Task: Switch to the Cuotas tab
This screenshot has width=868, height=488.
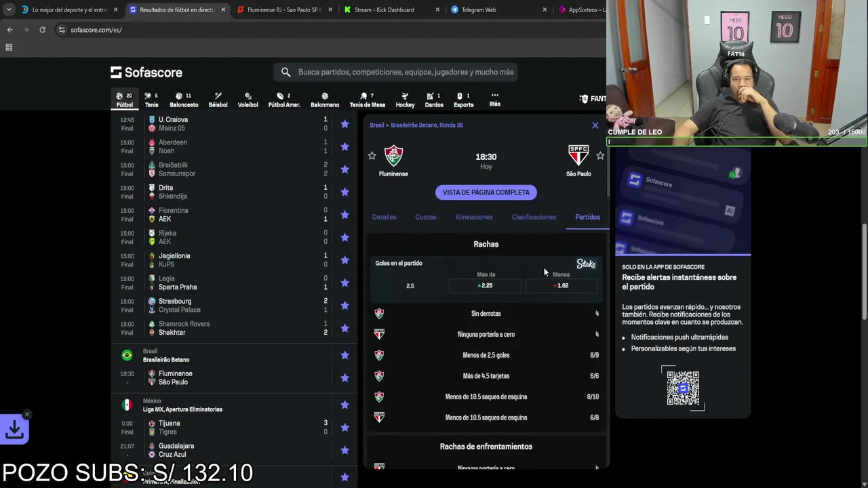Action: [426, 217]
